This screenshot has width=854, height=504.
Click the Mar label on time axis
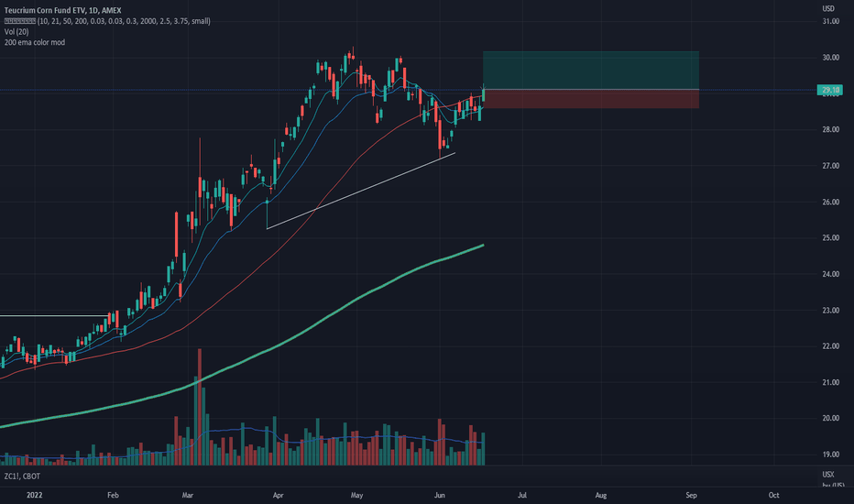click(x=188, y=495)
